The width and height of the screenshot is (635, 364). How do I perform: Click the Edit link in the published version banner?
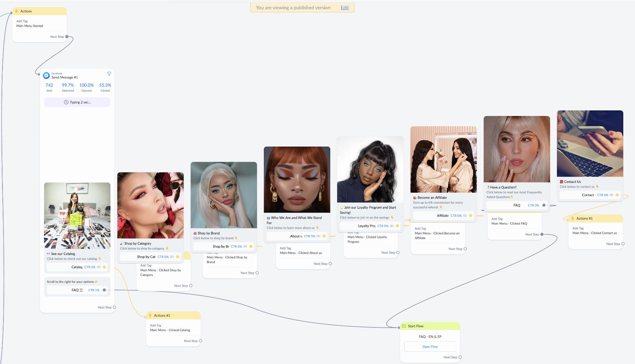click(344, 8)
